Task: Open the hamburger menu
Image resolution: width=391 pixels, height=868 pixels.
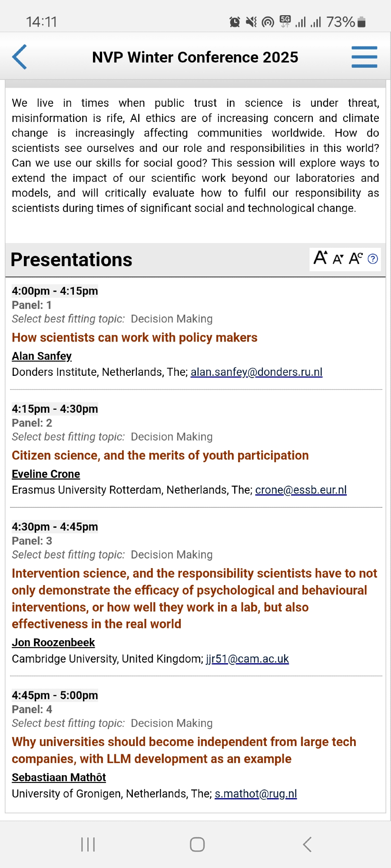Action: (x=364, y=57)
